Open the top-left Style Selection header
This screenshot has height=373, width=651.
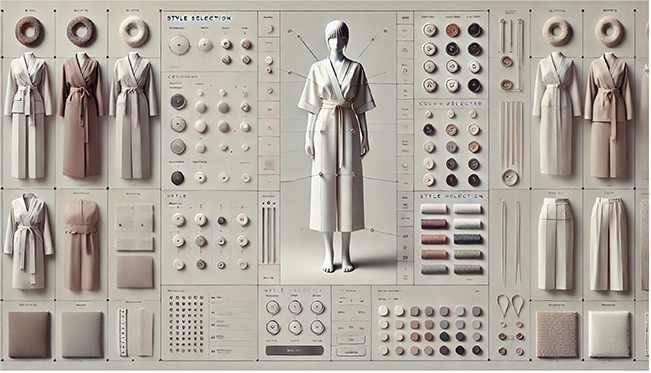coord(198,18)
